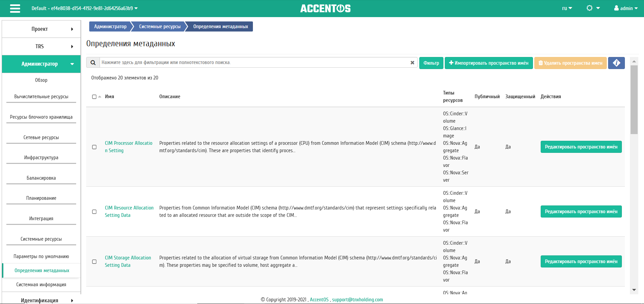Screen dimensions: 644x304
Task: Open the gear settings menu
Action: [x=593, y=8]
